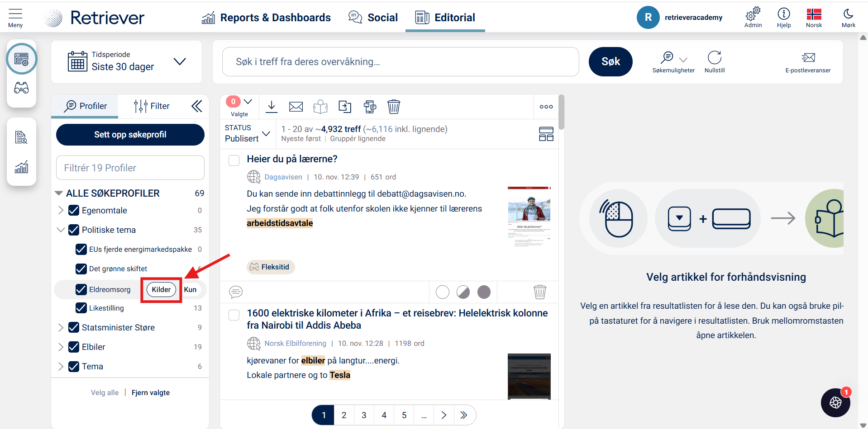Toggle the Statsminister Støre checkbox
This screenshot has height=429, width=868.
point(74,327)
